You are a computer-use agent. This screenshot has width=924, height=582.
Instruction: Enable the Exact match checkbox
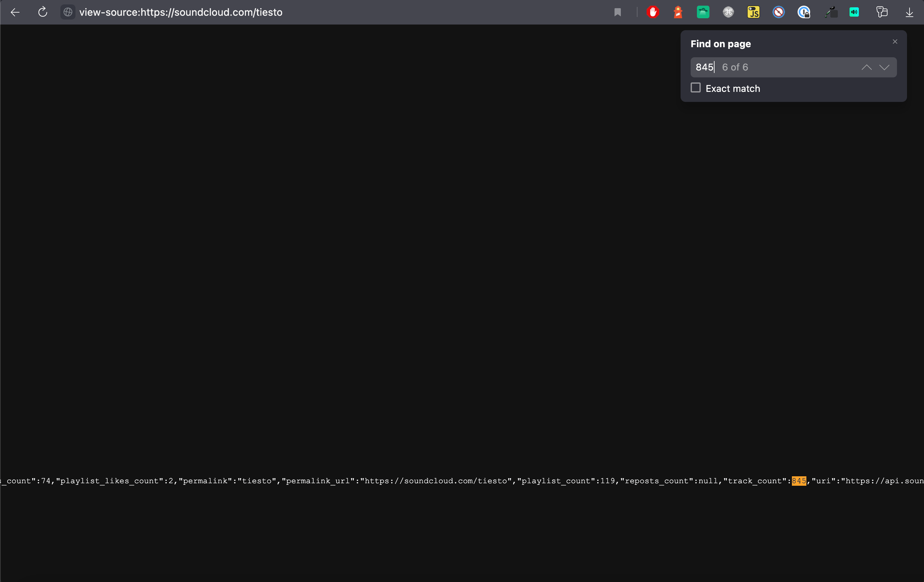coord(695,87)
